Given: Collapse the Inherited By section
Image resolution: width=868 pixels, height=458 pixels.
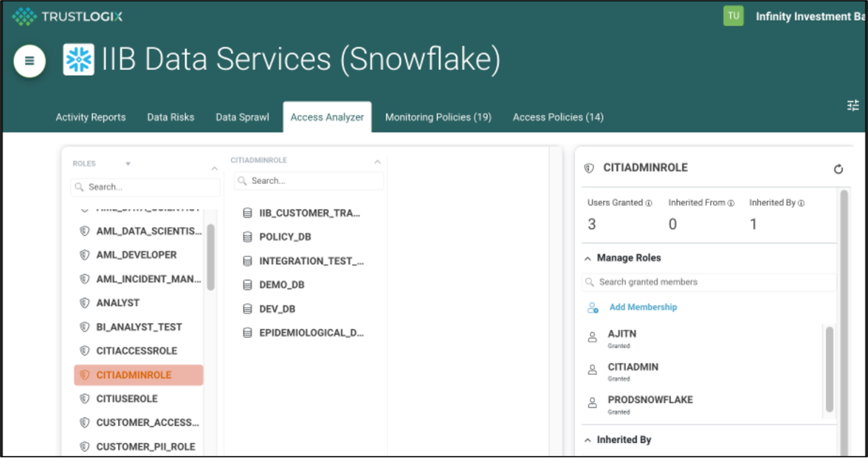Looking at the screenshot, I should pos(587,440).
